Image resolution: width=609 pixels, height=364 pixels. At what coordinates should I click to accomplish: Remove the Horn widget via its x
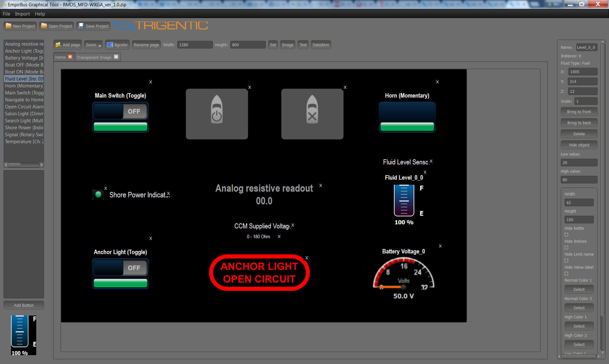(x=437, y=82)
